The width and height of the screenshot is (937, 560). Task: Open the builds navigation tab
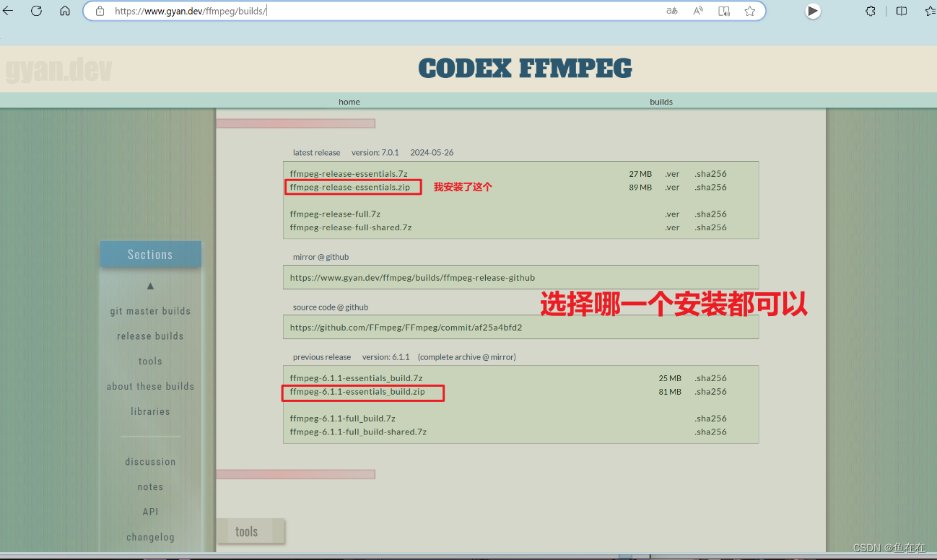point(661,102)
